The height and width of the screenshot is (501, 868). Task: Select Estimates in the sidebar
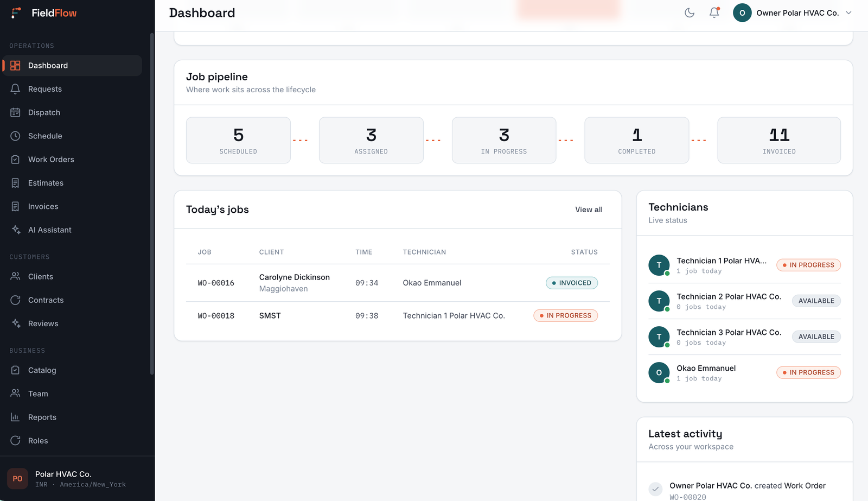72,183
